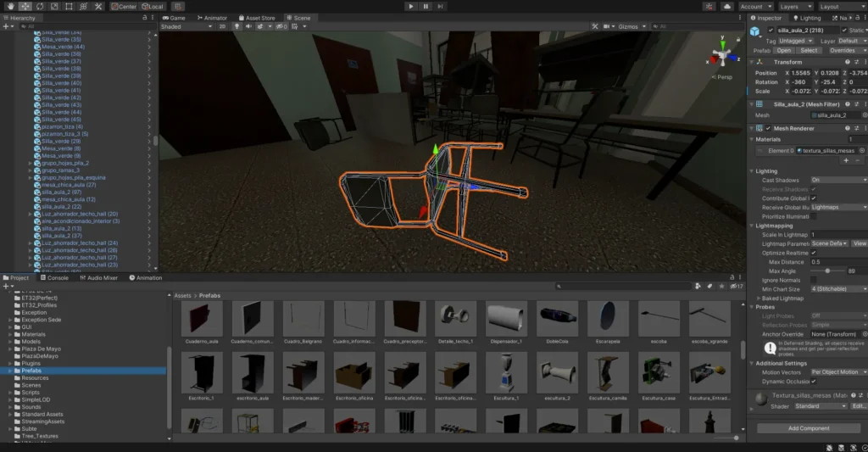Adjust the Max Angle slider

click(827, 271)
